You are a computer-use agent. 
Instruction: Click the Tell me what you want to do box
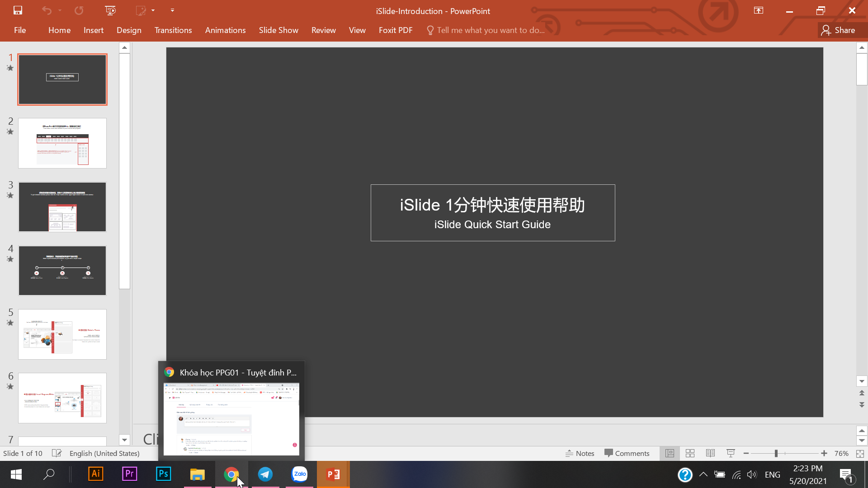(x=486, y=30)
